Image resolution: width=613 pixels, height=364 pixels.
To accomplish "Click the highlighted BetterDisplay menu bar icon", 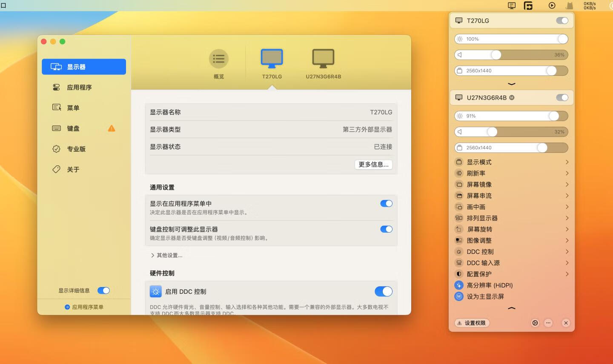I will (528, 6).
